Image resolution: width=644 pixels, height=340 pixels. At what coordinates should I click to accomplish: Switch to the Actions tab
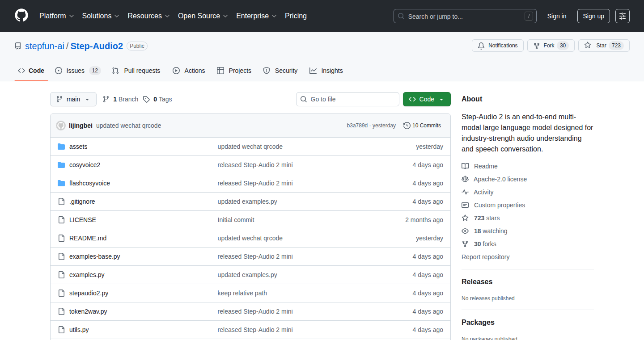[x=189, y=71]
